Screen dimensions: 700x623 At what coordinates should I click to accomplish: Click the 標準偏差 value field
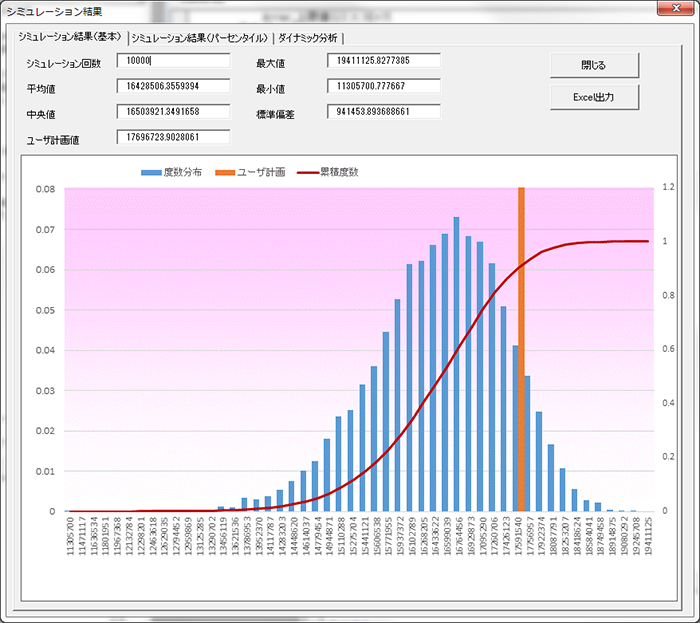(x=384, y=112)
